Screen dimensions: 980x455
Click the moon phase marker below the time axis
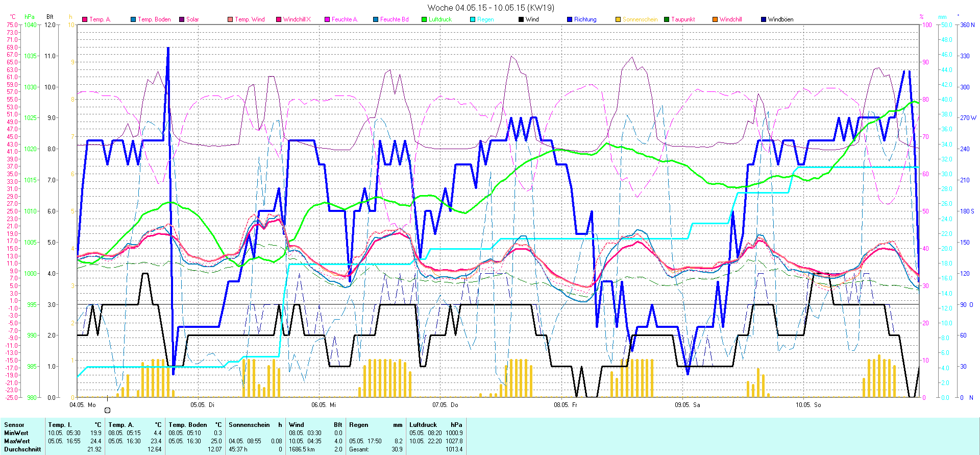(107, 410)
